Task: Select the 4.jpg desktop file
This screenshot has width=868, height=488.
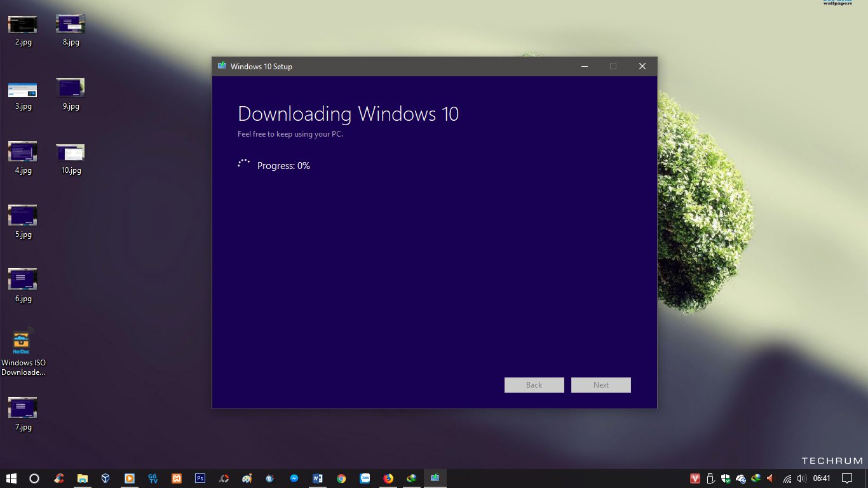Action: (23, 159)
